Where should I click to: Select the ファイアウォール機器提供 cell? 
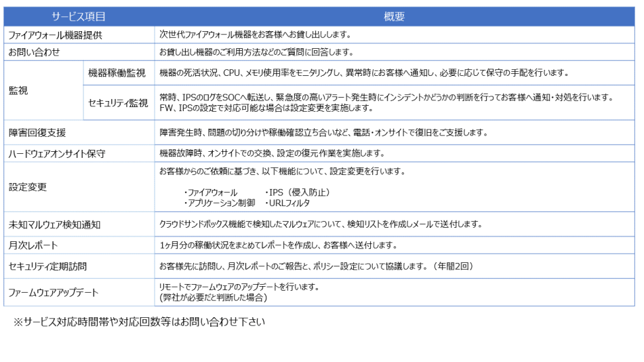[79, 35]
